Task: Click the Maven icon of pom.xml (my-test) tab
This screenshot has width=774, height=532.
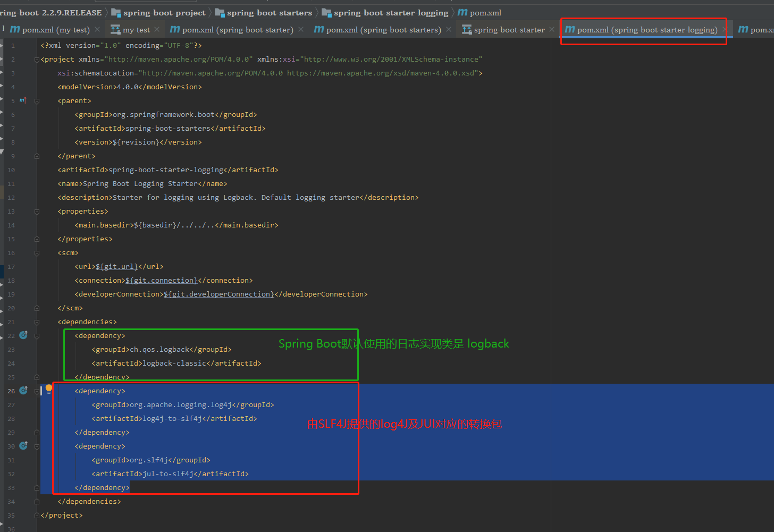Action: point(15,29)
